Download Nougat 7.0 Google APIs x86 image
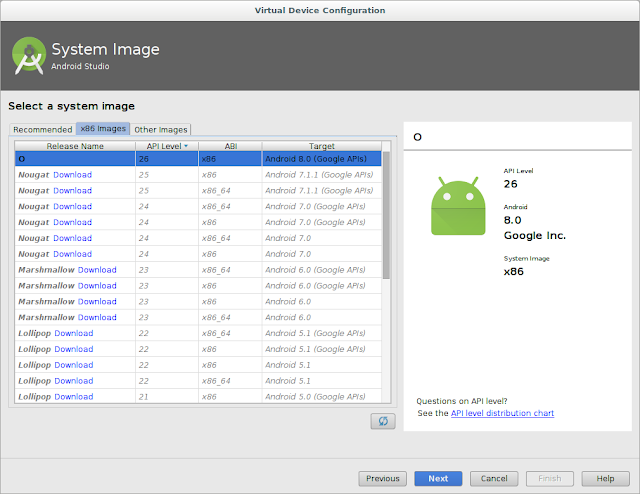The image size is (640, 494). pyautogui.click(x=73, y=223)
